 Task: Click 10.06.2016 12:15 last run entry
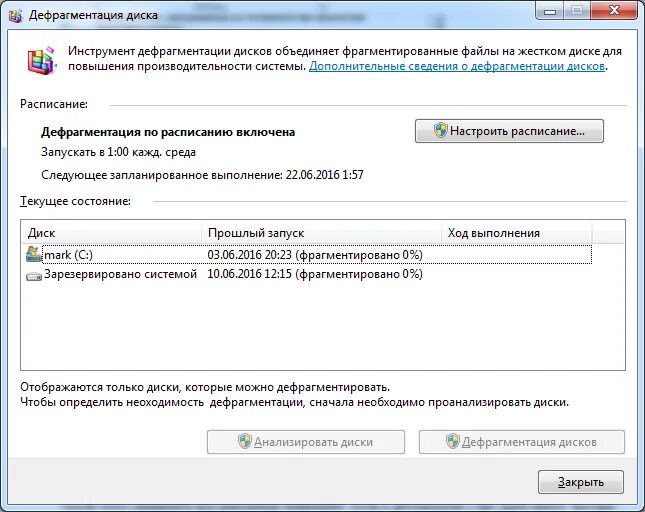[315, 274]
